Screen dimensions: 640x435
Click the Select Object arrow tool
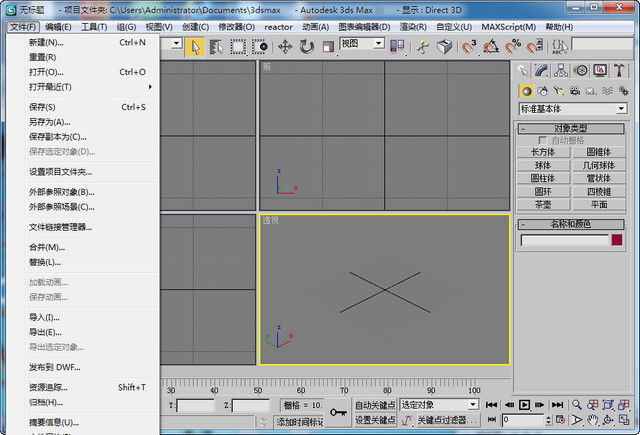coord(196,46)
